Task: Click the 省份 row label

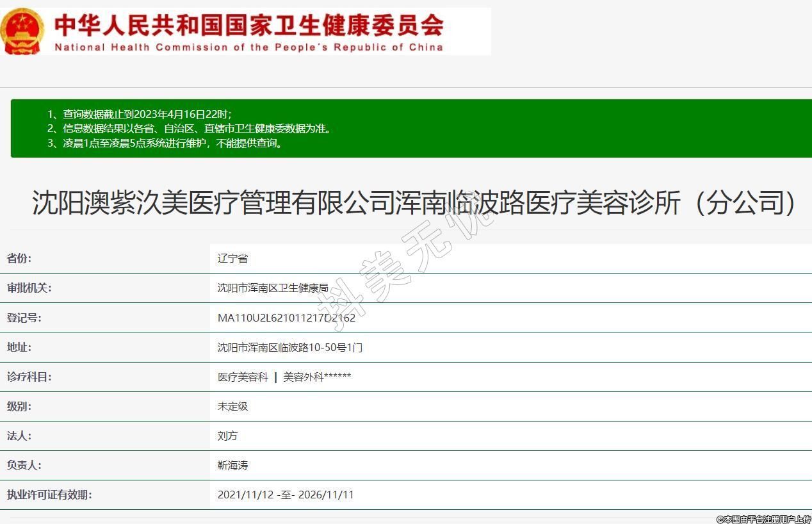Action: (19, 259)
